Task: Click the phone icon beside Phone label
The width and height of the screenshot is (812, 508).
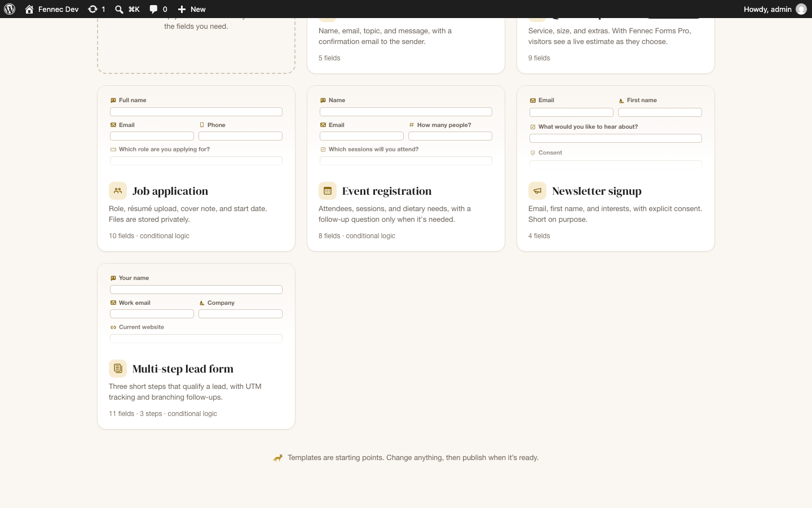Action: click(202, 125)
